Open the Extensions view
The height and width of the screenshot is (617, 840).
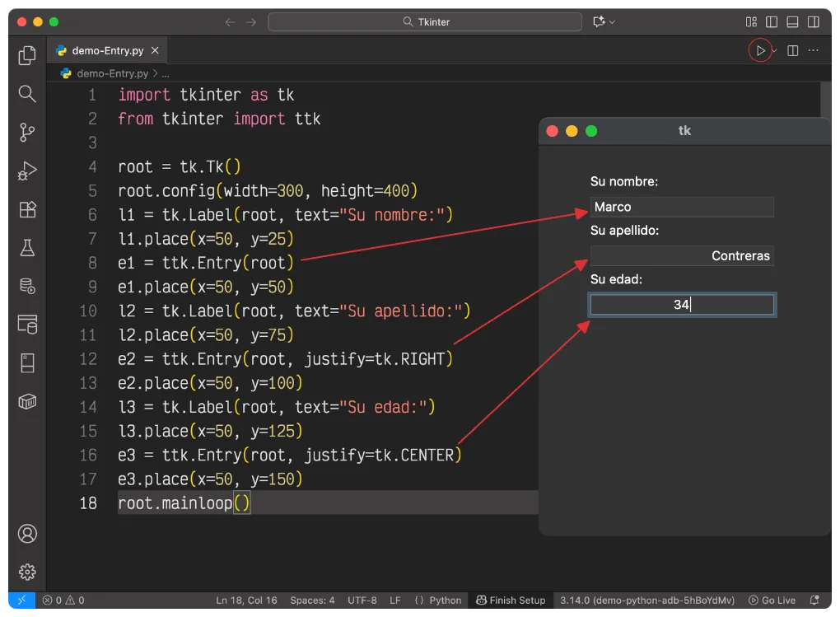[x=27, y=209]
